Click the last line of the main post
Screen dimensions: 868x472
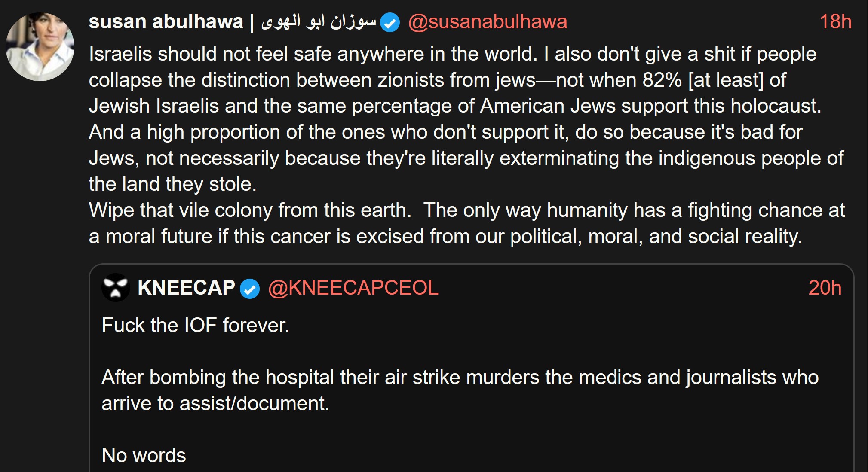point(445,237)
